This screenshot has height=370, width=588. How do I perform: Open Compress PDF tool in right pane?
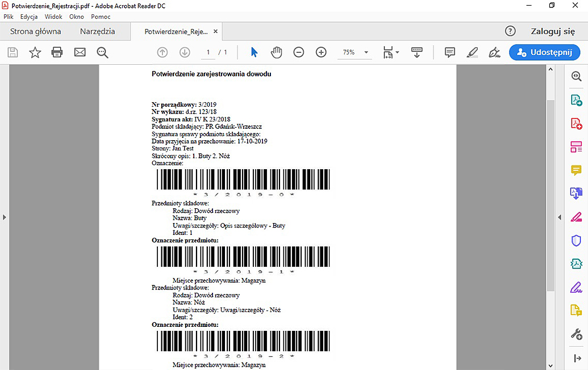click(x=577, y=264)
